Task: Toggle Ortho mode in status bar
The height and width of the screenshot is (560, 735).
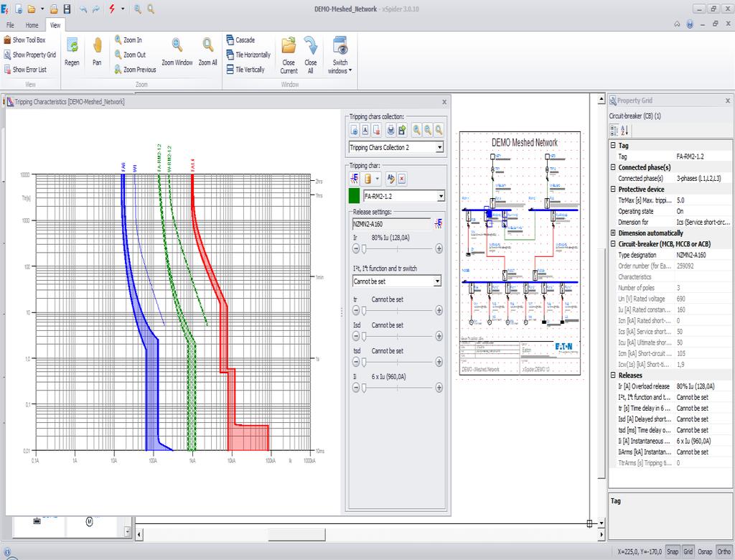Action: click(x=724, y=551)
